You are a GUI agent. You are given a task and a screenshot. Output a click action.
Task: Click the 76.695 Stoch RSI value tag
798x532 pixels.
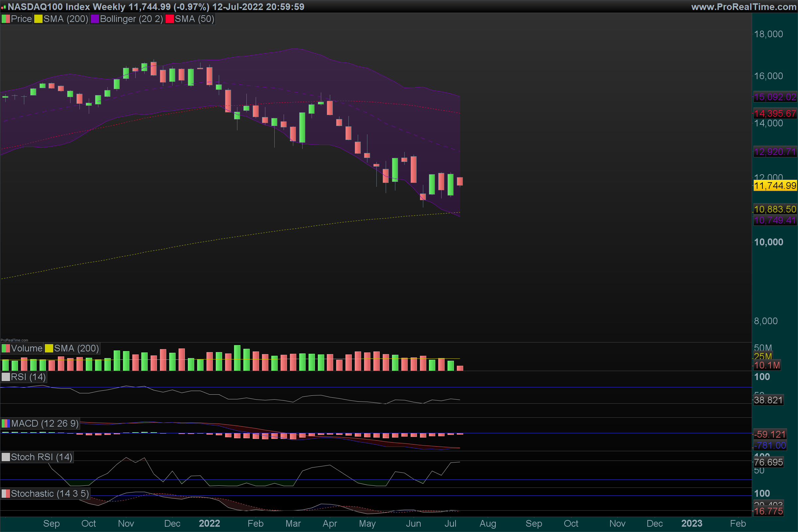point(768,462)
